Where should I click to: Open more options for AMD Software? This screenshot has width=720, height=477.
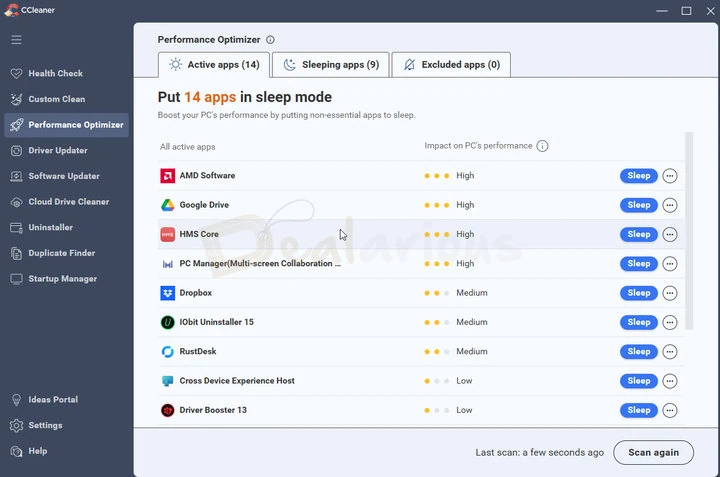point(670,176)
